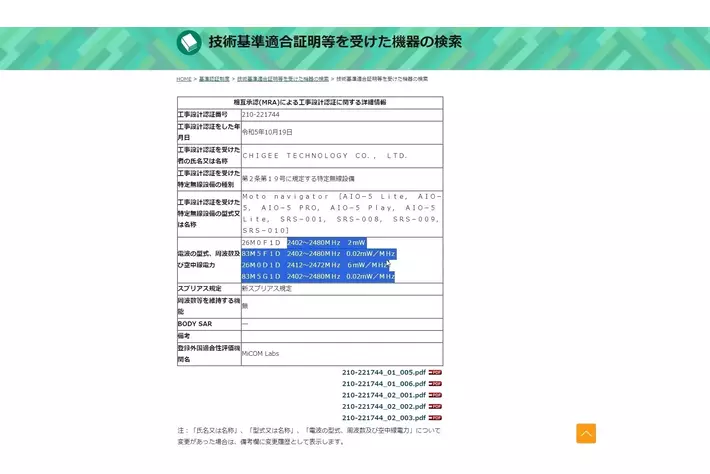This screenshot has width=710, height=474.
Task: Open 基準認証制度 breadcrumb link
Action: [x=214, y=79]
